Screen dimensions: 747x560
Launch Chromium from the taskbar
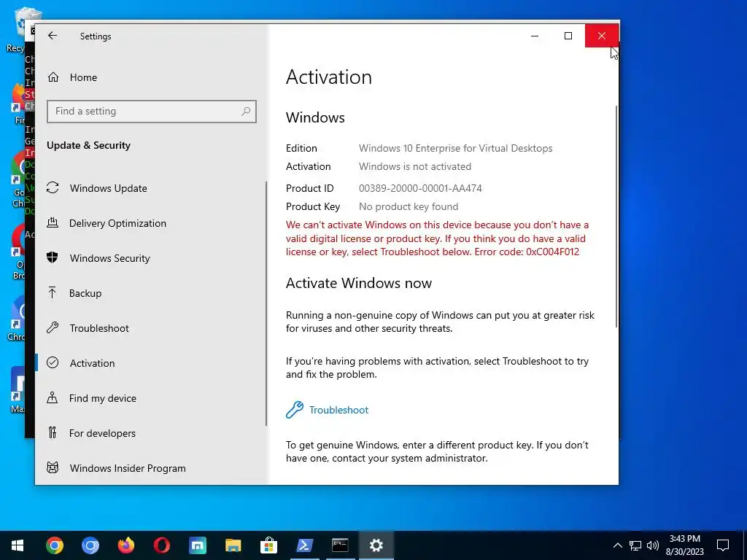click(x=90, y=545)
